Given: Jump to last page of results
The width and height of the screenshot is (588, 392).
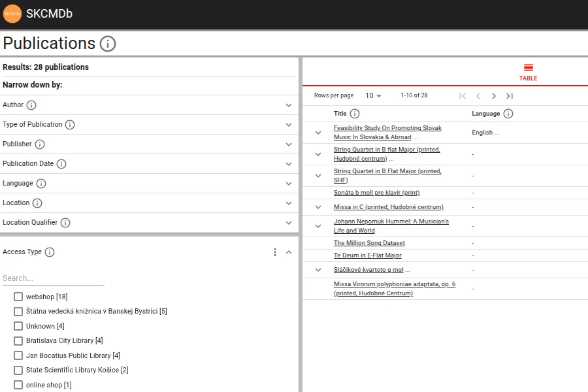Looking at the screenshot, I should (x=510, y=96).
